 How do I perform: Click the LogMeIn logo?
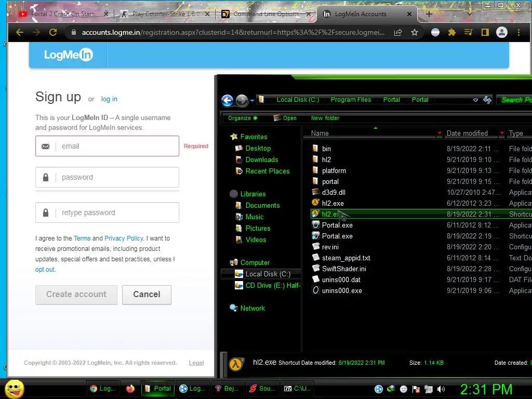pyautogui.click(x=69, y=55)
